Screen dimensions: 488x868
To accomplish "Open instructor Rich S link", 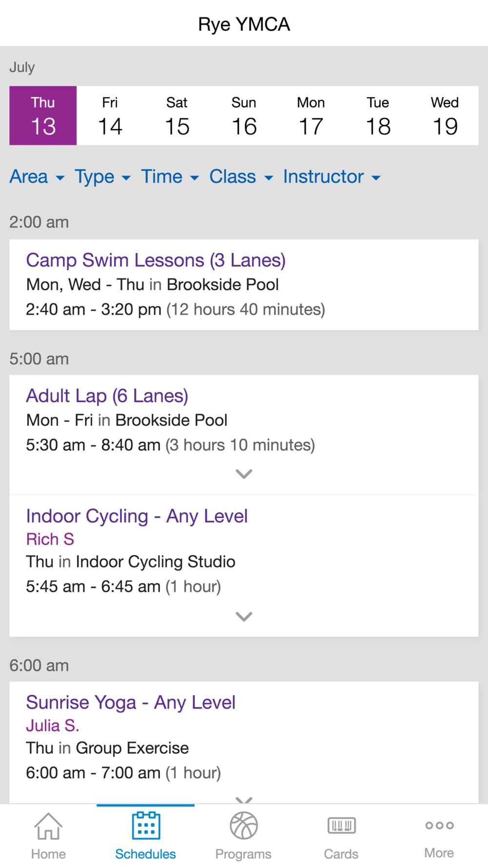I will [50, 539].
